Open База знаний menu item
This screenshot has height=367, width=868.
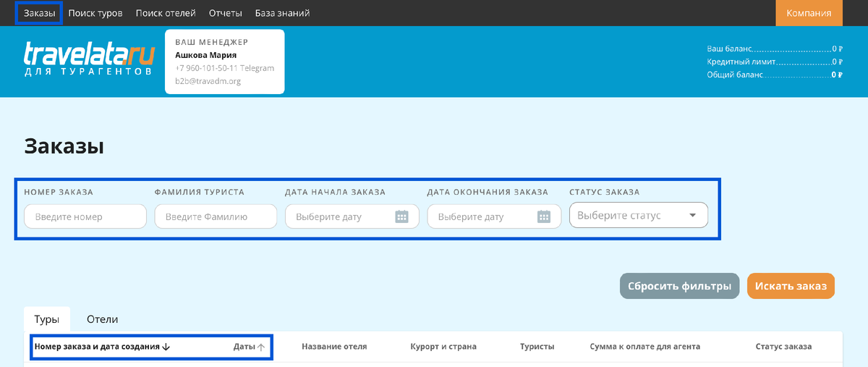tap(282, 13)
